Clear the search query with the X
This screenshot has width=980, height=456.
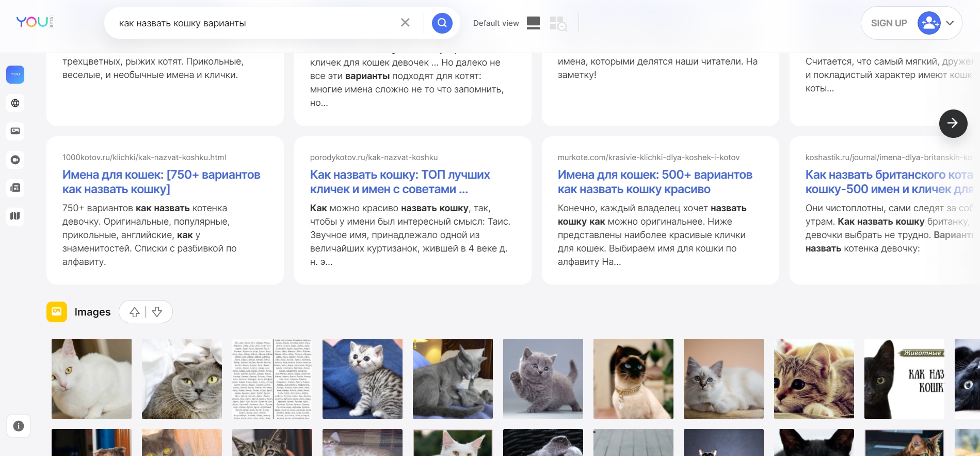tap(405, 23)
